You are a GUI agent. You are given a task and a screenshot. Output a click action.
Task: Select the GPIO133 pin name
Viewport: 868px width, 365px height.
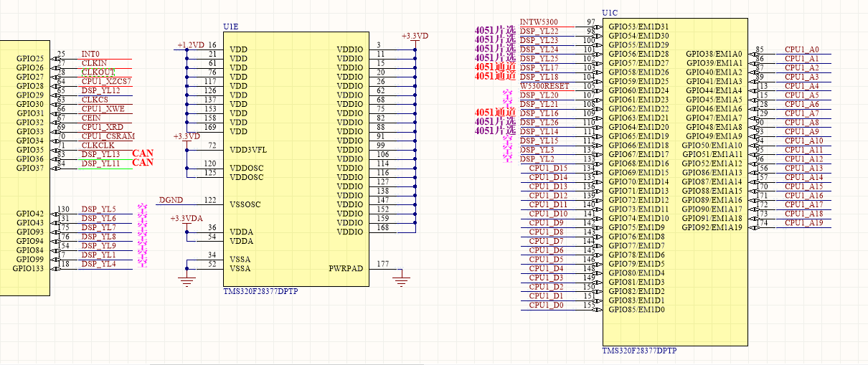(x=28, y=268)
